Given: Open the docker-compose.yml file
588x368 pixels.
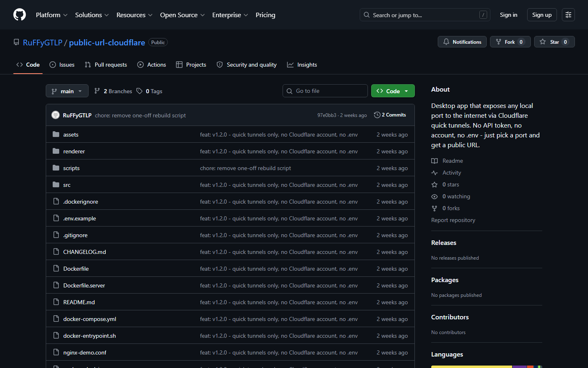Looking at the screenshot, I should pos(90,319).
